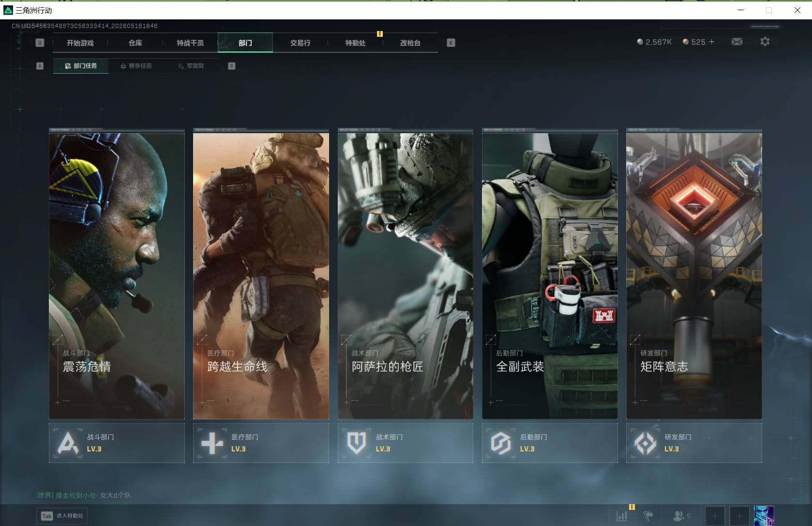Click the 三角洲行动 title bar app icon

(8, 10)
